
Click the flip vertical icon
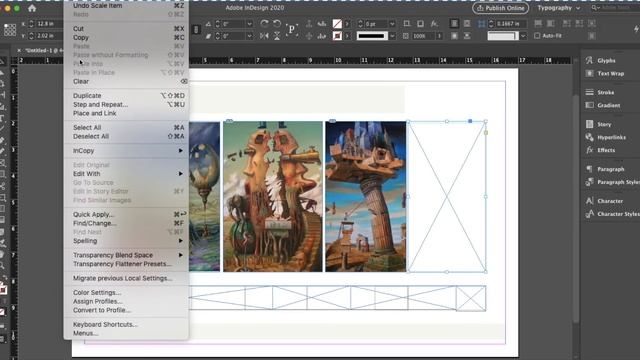tap(277, 36)
